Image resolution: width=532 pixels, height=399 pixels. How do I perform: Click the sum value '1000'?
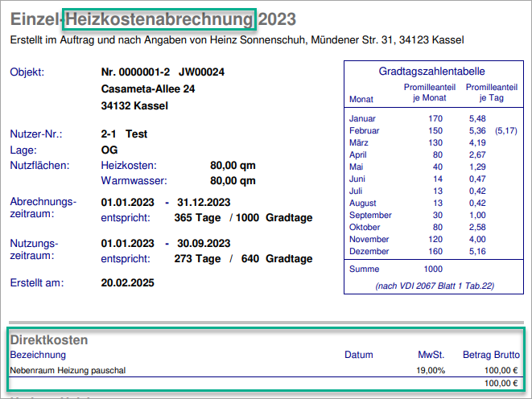(x=433, y=269)
